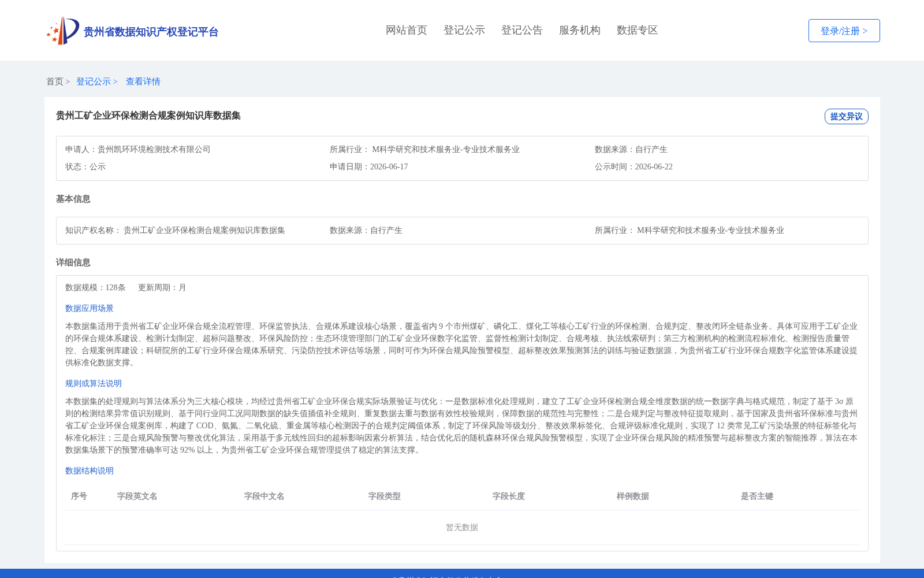Click 状态:公示 text

tap(85, 166)
